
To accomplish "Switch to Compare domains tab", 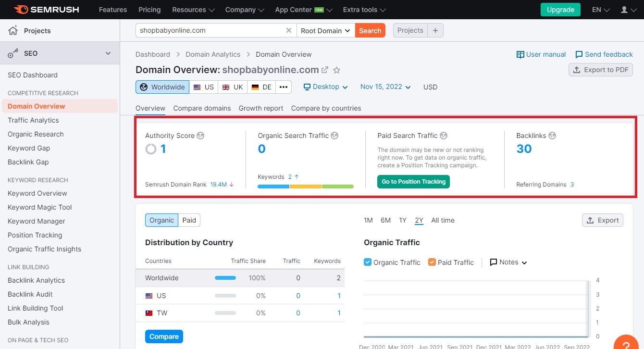I will [202, 108].
